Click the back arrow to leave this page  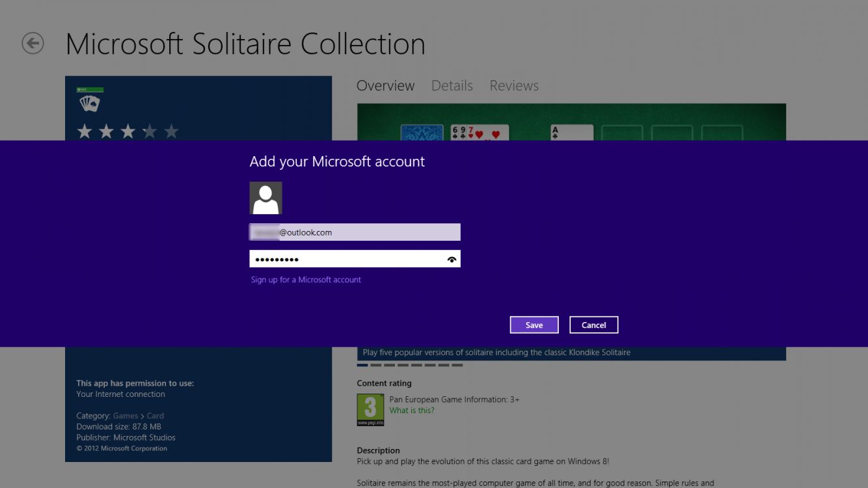pos(32,44)
